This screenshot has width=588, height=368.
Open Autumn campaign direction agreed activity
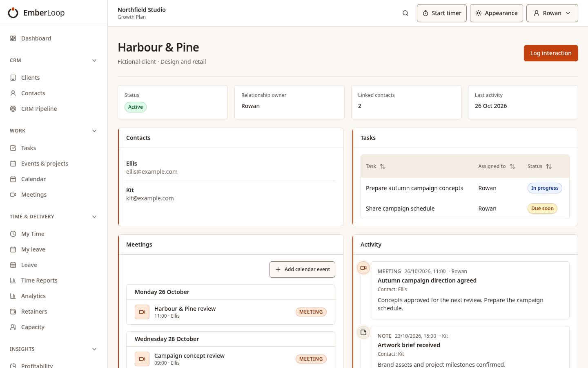coord(427,280)
